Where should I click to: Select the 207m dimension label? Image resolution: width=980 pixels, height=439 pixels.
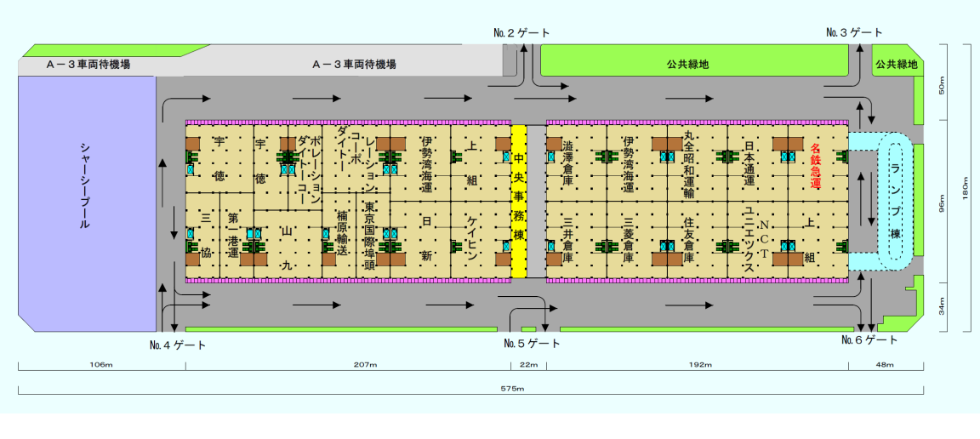coord(365,365)
